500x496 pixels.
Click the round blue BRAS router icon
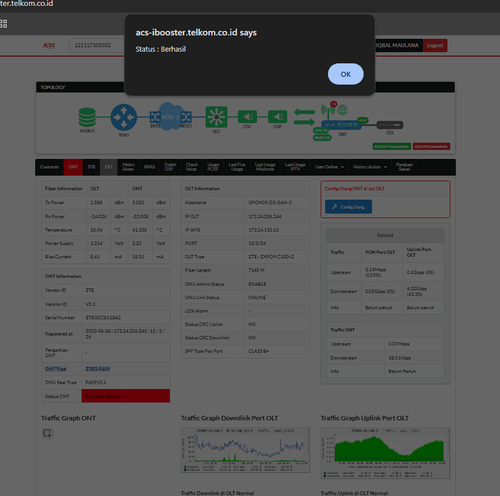pyautogui.click(x=124, y=117)
